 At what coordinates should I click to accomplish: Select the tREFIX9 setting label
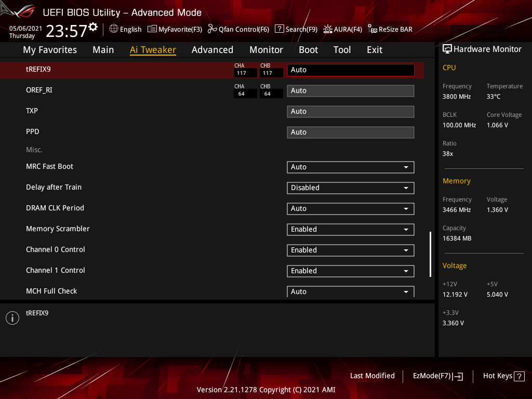point(38,69)
